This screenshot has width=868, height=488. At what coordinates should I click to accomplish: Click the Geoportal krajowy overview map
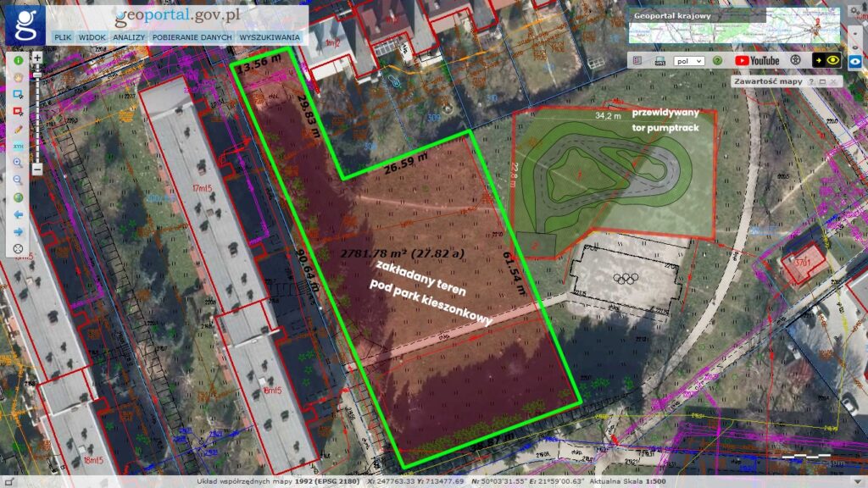pos(734,30)
